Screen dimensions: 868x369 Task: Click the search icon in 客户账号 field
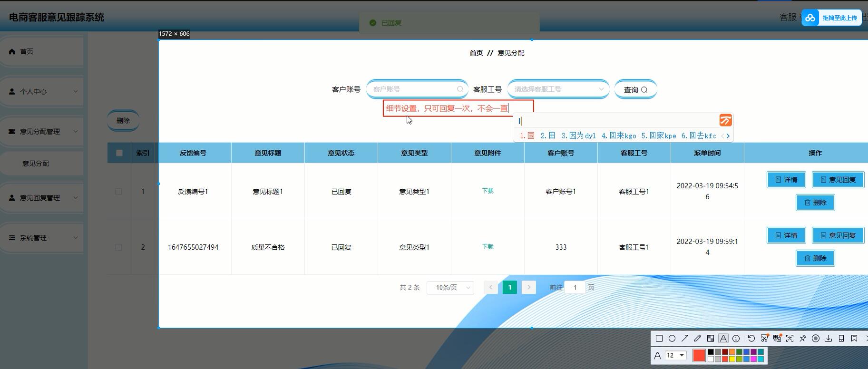point(460,89)
